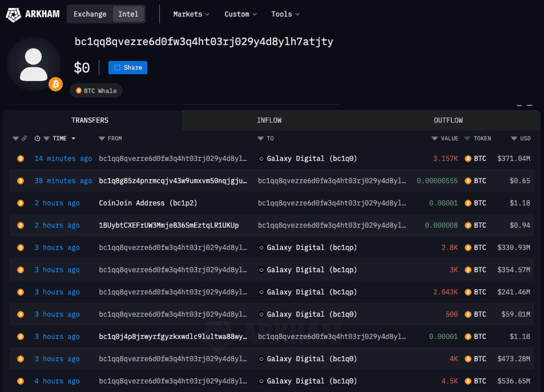Screen dimensions: 544x392
Task: Click sender address bc1q8g85z4pnrmcqjv43w9umxvm50nqjgju
Action: tap(173, 181)
